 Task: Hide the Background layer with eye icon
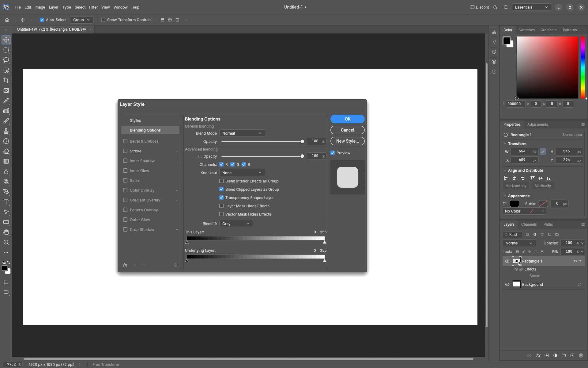507,285
